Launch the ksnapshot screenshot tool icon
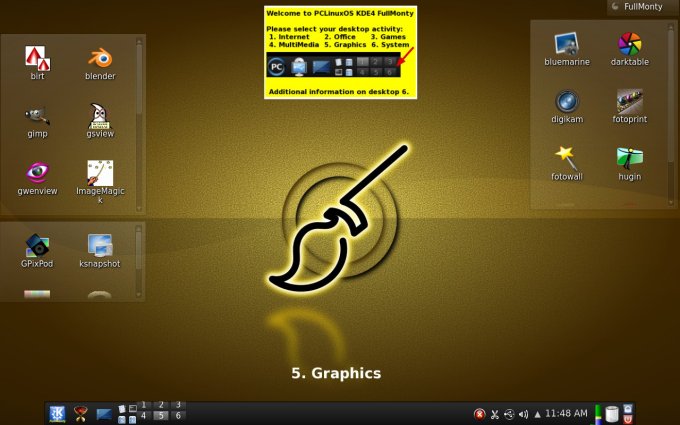680x425 pixels. 100,245
